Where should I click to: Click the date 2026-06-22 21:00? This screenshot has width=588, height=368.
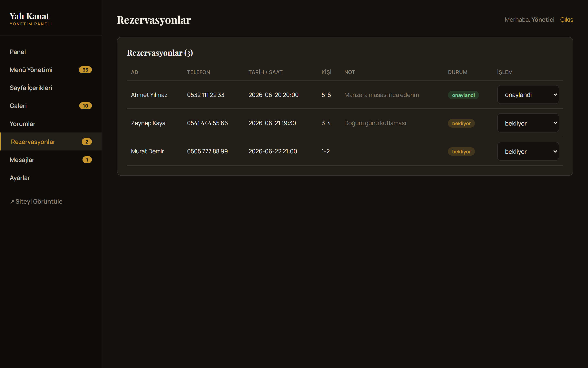point(273,151)
